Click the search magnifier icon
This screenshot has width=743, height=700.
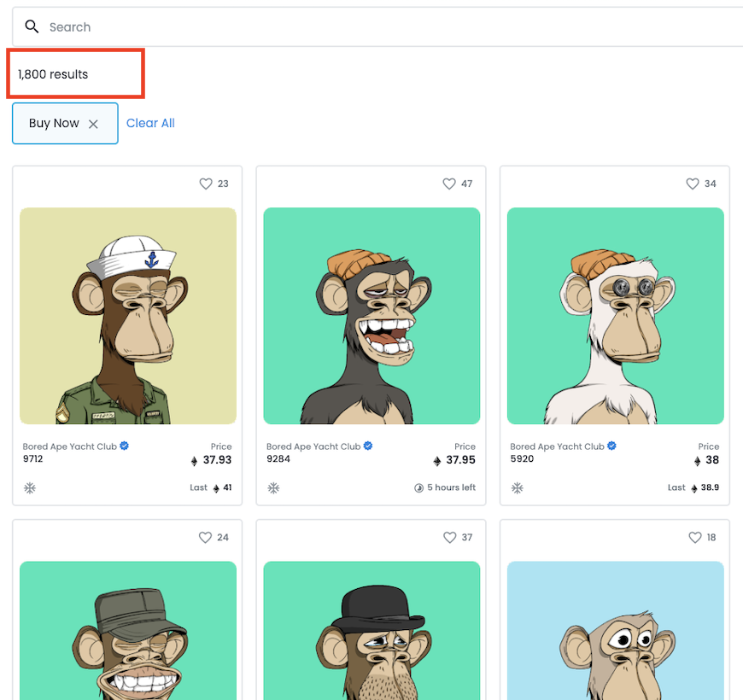(x=32, y=27)
